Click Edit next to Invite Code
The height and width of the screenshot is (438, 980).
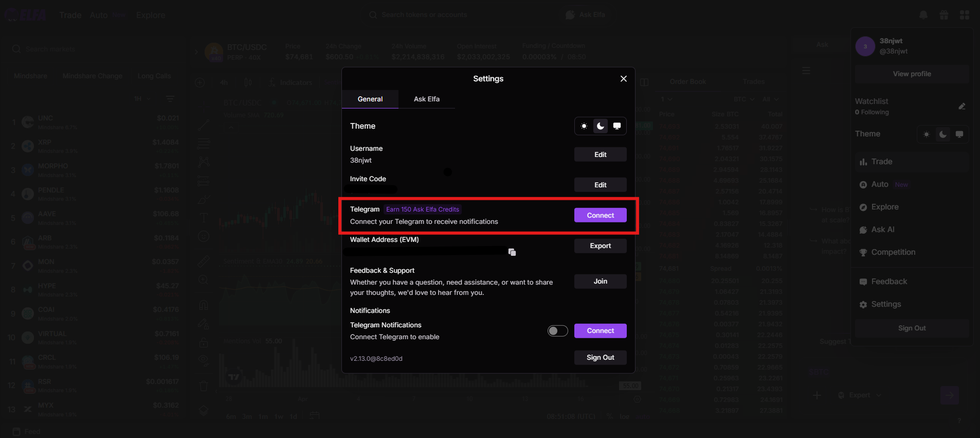point(601,185)
